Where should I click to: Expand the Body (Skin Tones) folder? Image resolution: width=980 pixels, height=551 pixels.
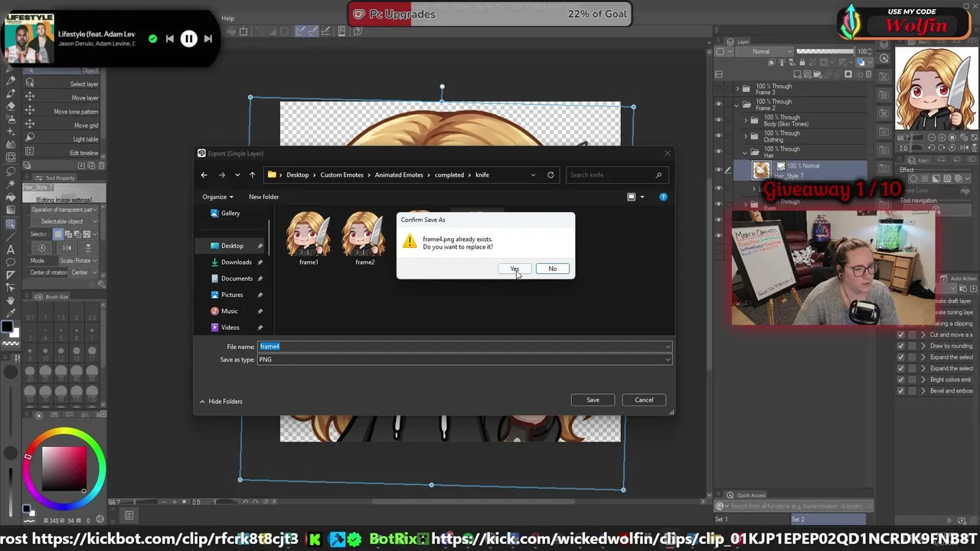click(746, 120)
